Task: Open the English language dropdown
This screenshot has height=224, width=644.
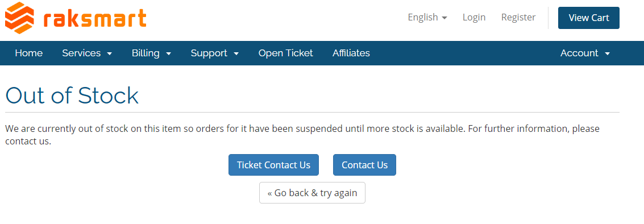Action: point(427,17)
